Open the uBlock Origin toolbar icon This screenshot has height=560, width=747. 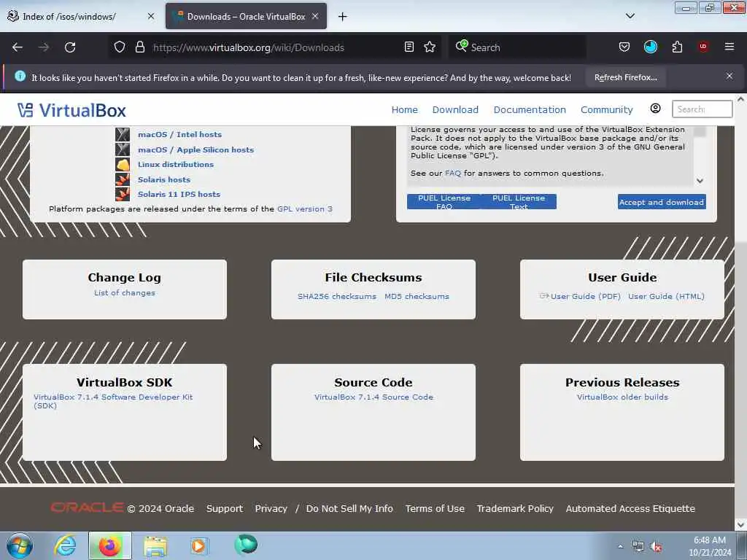(703, 47)
